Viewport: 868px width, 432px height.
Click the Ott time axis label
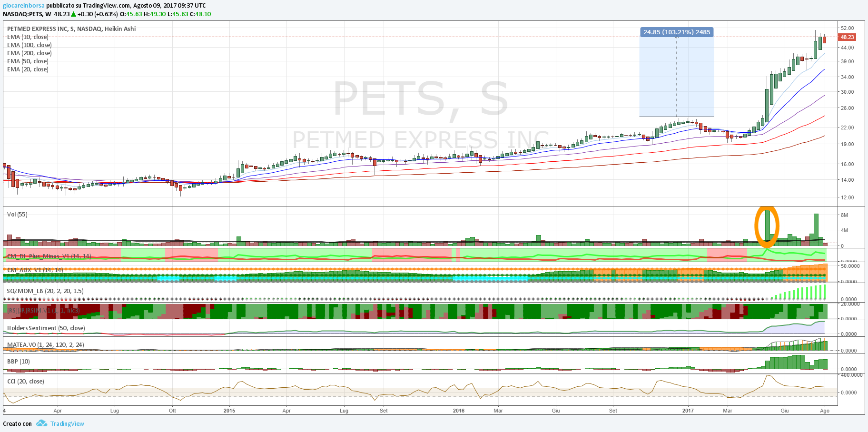tap(172, 411)
